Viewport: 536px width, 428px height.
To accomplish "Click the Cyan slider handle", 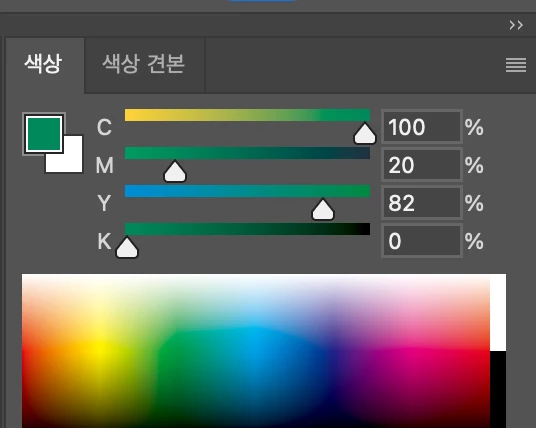I will (x=365, y=133).
